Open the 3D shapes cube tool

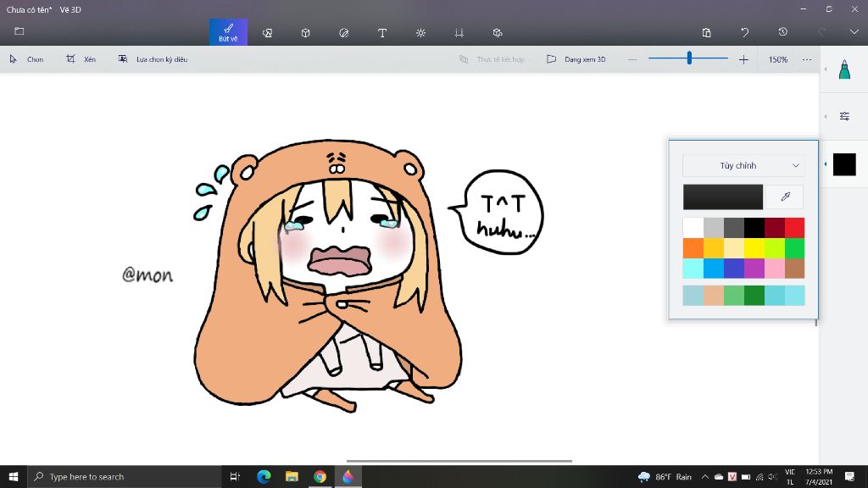pos(305,33)
